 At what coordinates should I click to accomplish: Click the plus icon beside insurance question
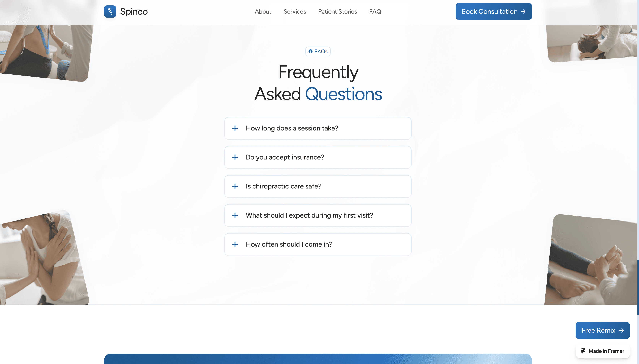tap(235, 157)
